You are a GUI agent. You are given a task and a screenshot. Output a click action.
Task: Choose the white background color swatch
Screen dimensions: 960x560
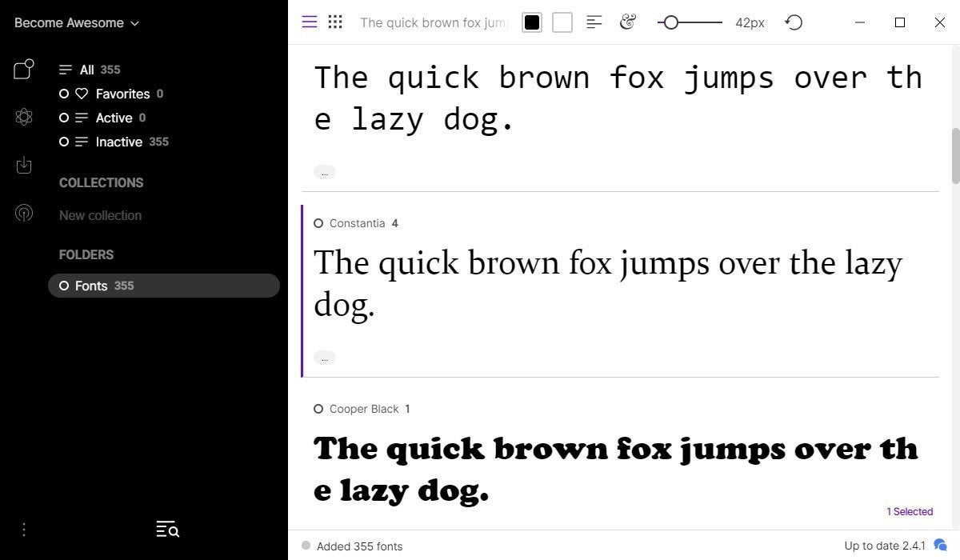(x=562, y=22)
